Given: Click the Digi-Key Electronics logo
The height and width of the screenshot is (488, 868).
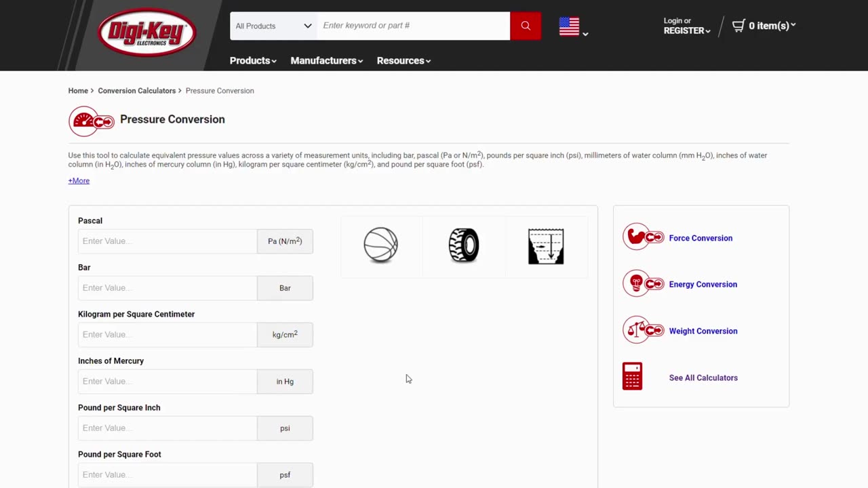Looking at the screenshot, I should tap(147, 32).
